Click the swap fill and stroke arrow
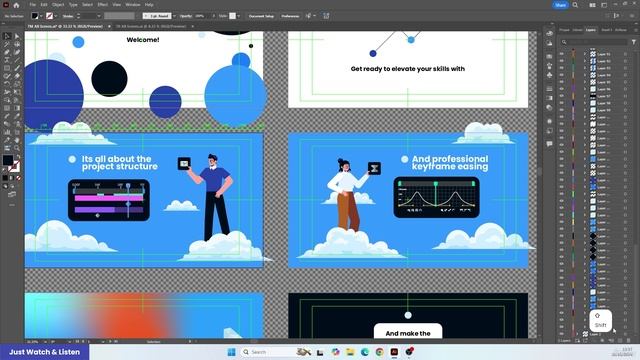 pos(18,156)
